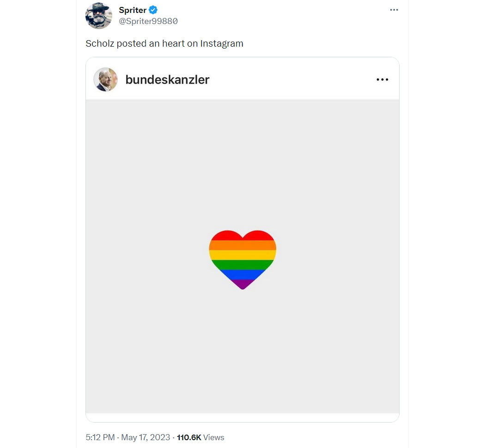Click the tweet text about Scholz
Image resolution: width=485 pixels, height=448 pixels.
(164, 43)
